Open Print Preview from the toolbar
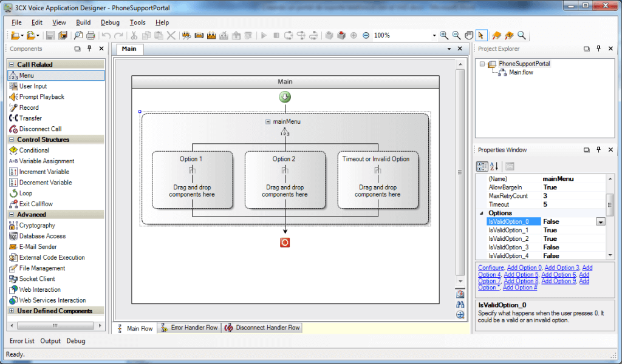 pyautogui.click(x=78, y=35)
